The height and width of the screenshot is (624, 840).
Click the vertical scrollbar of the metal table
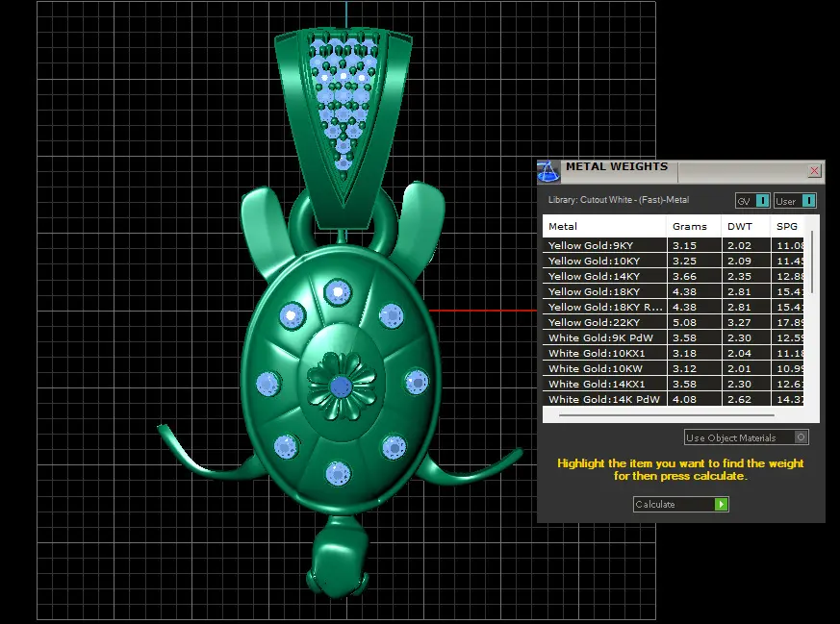(x=812, y=262)
